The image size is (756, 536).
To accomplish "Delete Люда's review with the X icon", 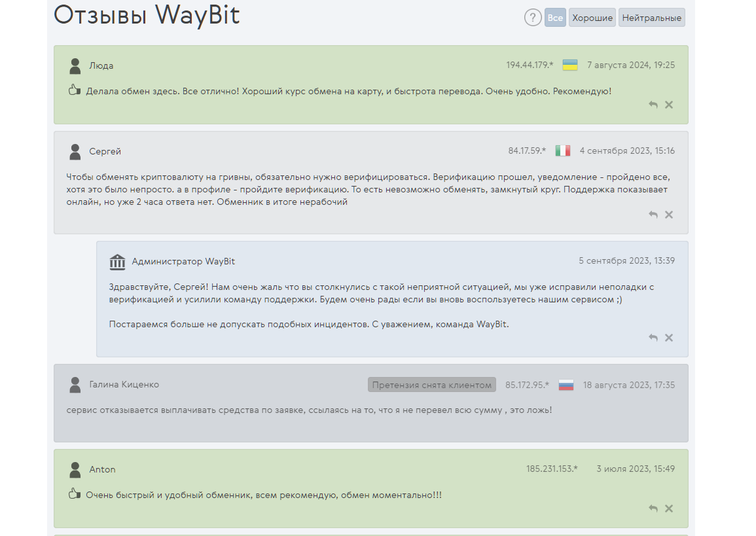I will coord(669,105).
